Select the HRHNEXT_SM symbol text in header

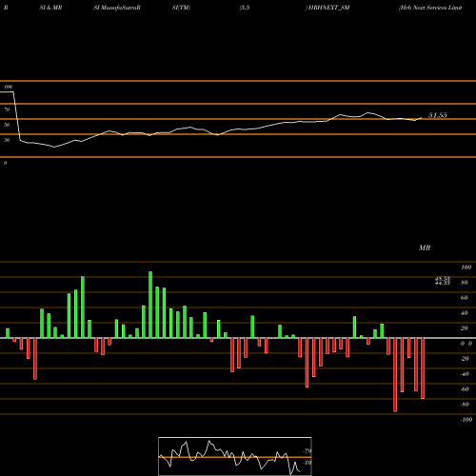coord(328,8)
